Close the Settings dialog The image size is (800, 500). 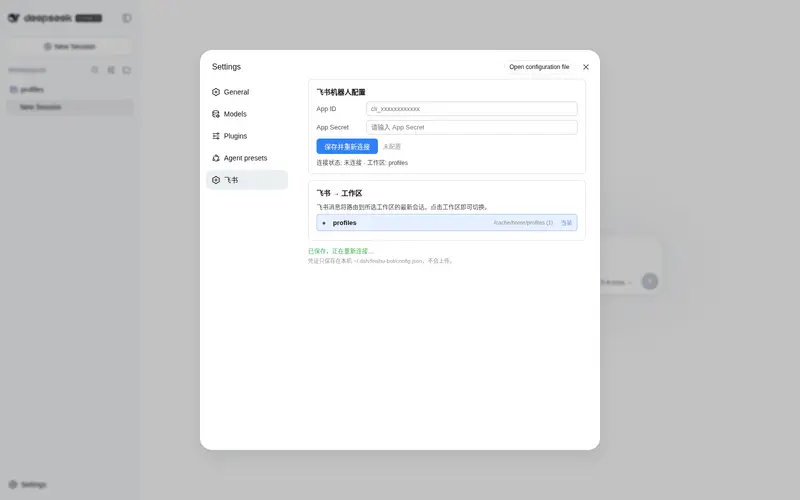[x=586, y=67]
